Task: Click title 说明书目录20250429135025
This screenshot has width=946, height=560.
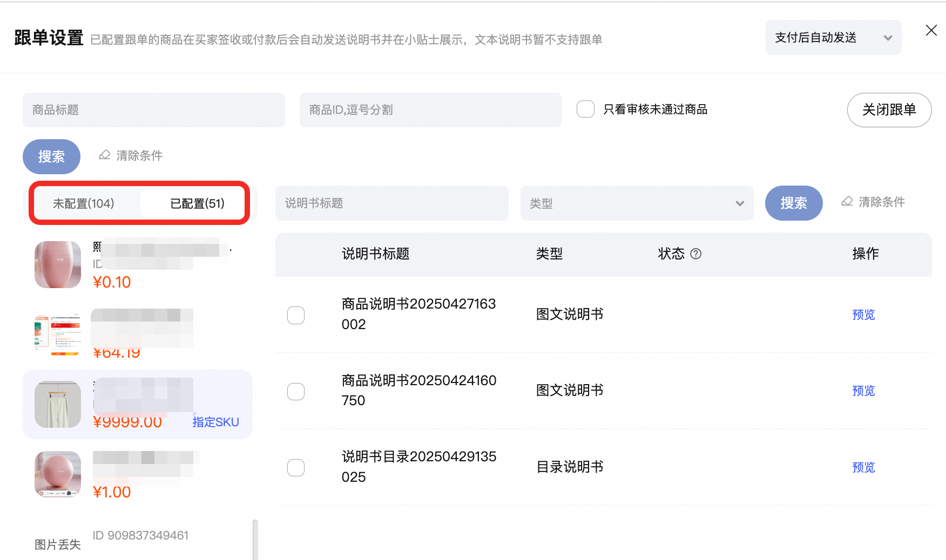Action: (419, 467)
